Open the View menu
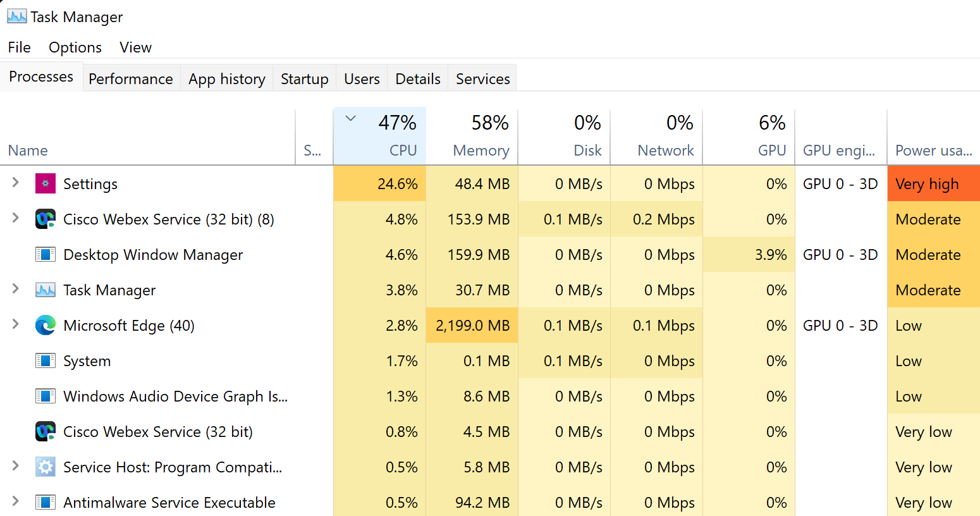Image resolution: width=980 pixels, height=516 pixels. coord(135,47)
